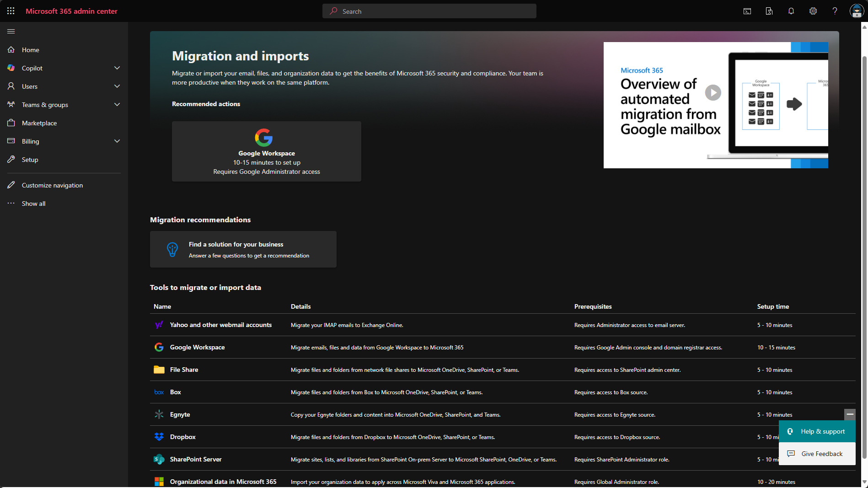
Task: Open Users section label
Action: 30,86
